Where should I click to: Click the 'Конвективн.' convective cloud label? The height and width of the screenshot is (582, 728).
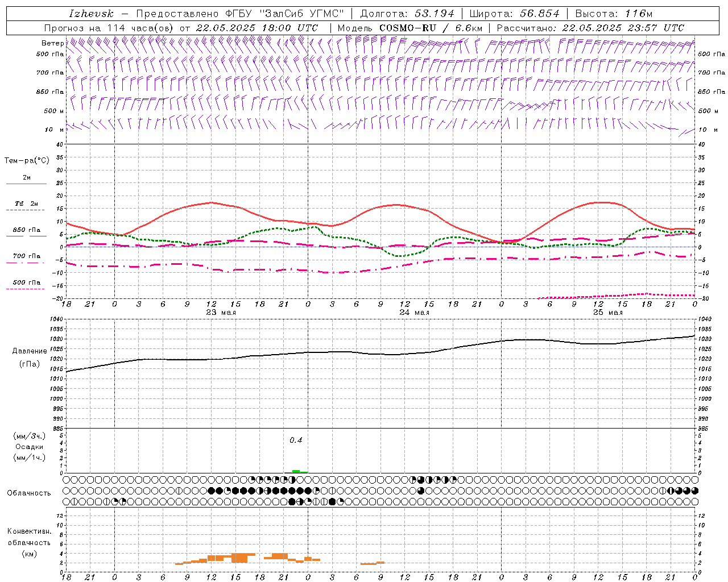coord(29,531)
